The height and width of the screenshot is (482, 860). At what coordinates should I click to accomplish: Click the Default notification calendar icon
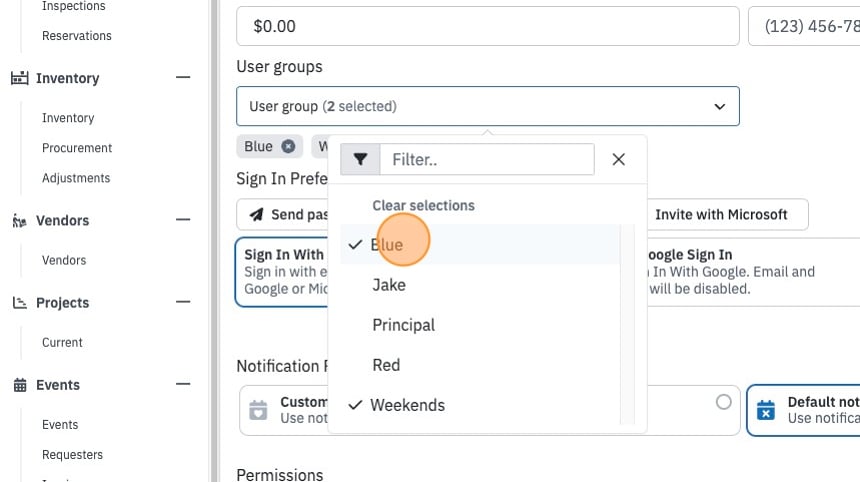click(766, 410)
